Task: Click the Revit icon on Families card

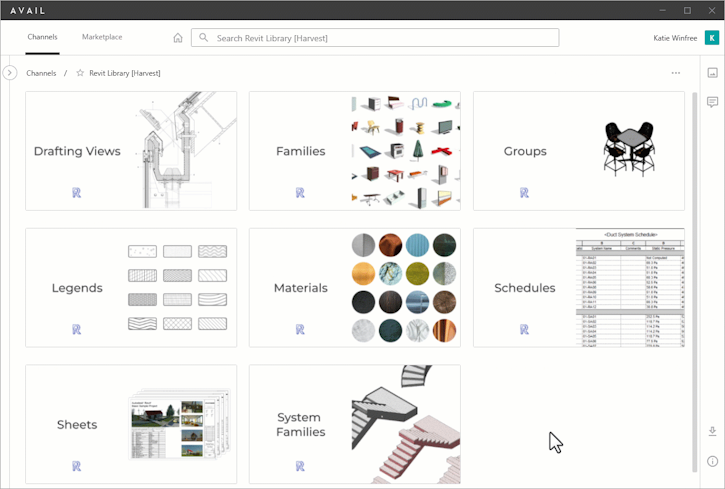Action: coord(301,193)
